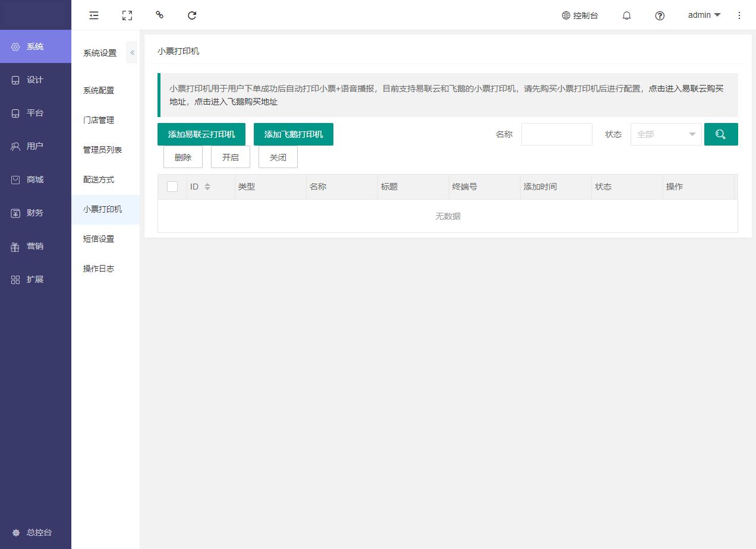Screen dimensions: 756x549
Task: Click 添加飞鹅打印机 button
Action: coord(293,134)
